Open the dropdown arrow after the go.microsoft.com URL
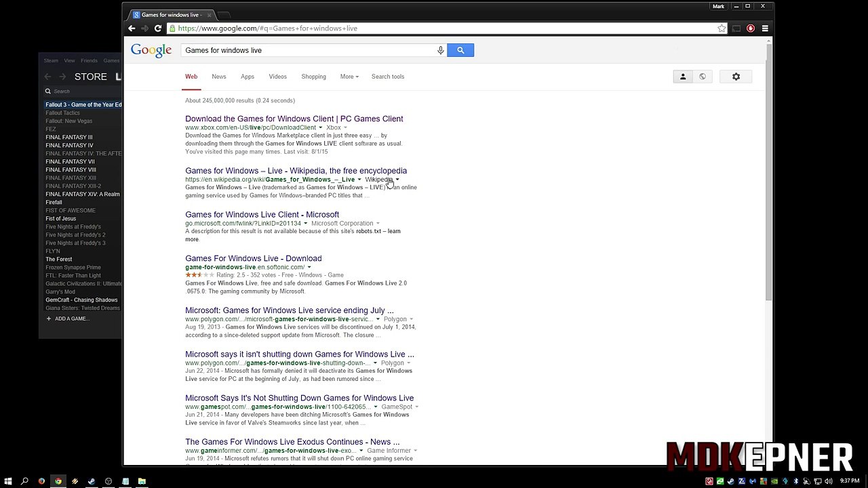This screenshot has width=868, height=488. click(x=305, y=223)
